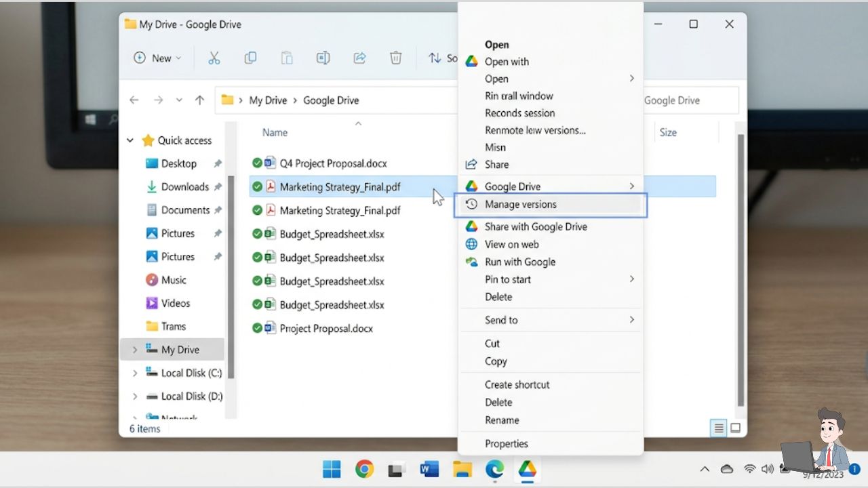Viewport: 868px width, 488px height.
Task: Select Q4 Project Proposal.docx file
Action: [x=333, y=163]
